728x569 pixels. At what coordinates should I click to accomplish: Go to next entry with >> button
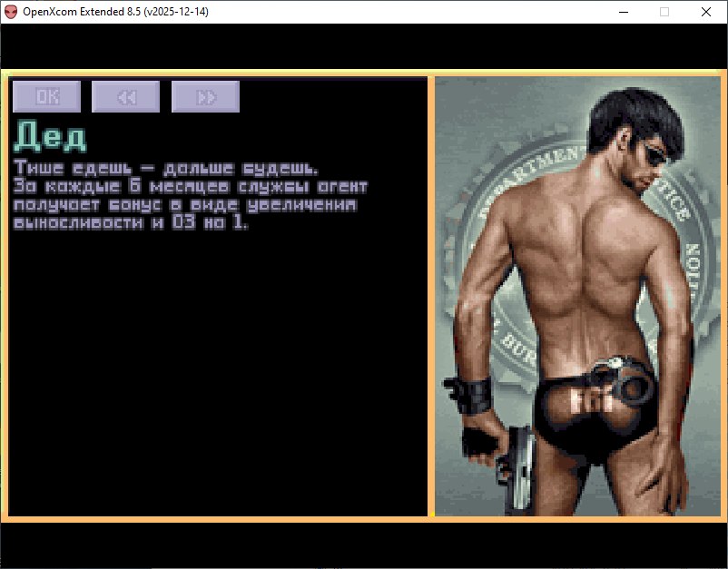(206, 96)
